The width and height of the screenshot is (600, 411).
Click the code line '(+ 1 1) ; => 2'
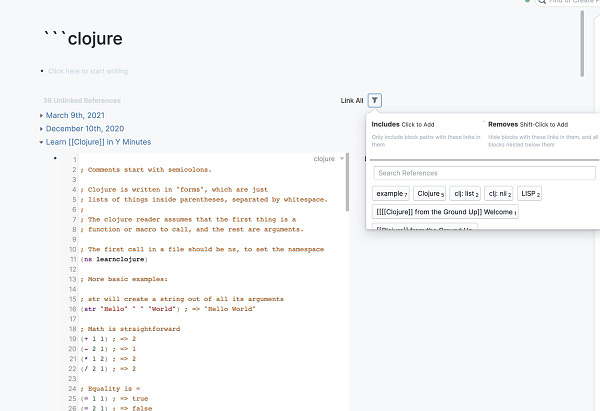[108, 339]
